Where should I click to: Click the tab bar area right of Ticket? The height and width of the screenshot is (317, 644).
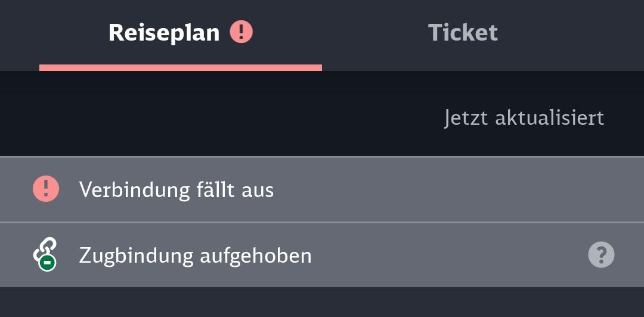[x=572, y=32]
